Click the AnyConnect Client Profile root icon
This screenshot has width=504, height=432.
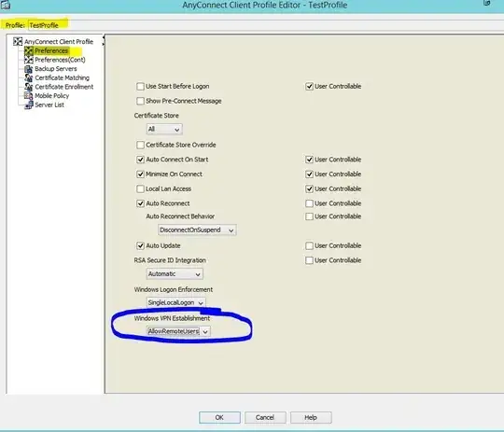18,41
